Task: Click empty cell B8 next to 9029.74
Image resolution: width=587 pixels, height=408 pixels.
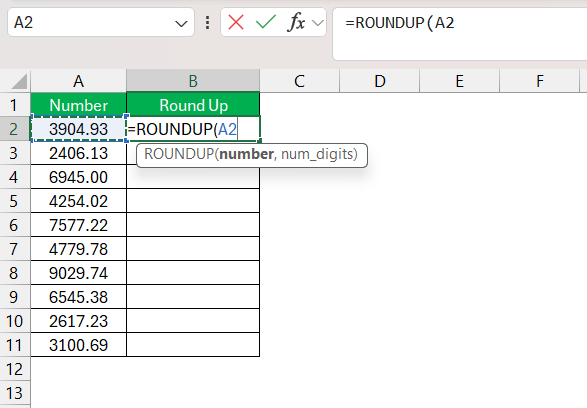Action: pos(193,272)
